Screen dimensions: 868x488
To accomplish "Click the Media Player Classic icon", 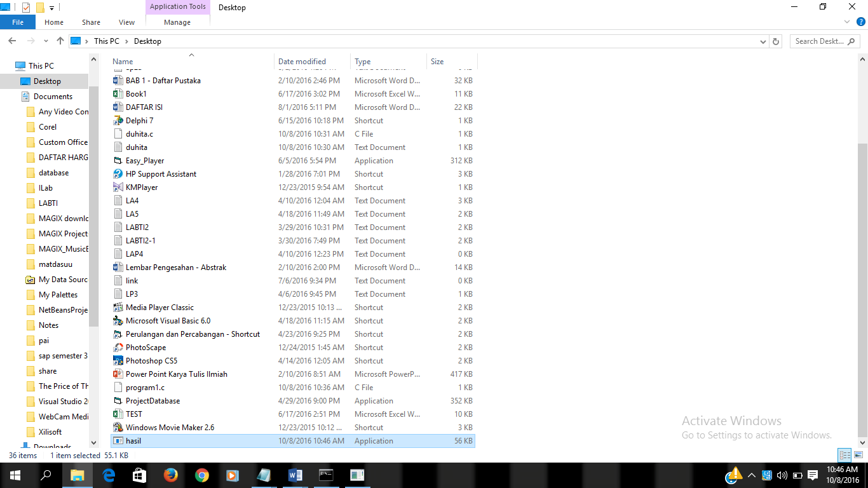I will click(118, 308).
